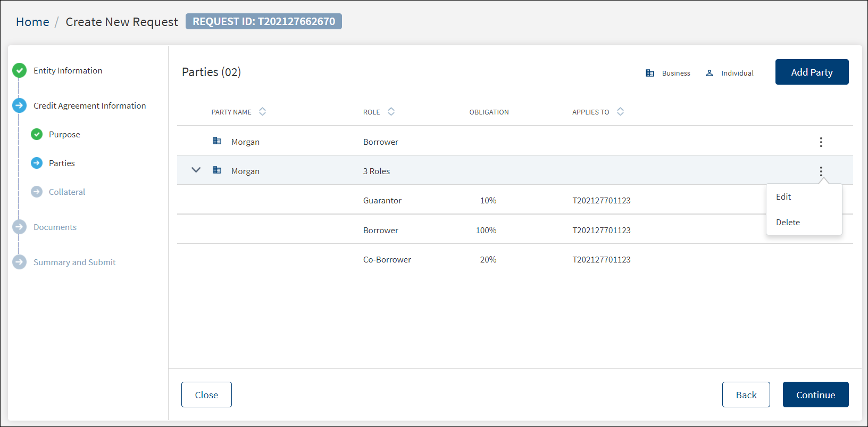The height and width of the screenshot is (427, 868).
Task: Sort table by Role column
Action: 391,112
